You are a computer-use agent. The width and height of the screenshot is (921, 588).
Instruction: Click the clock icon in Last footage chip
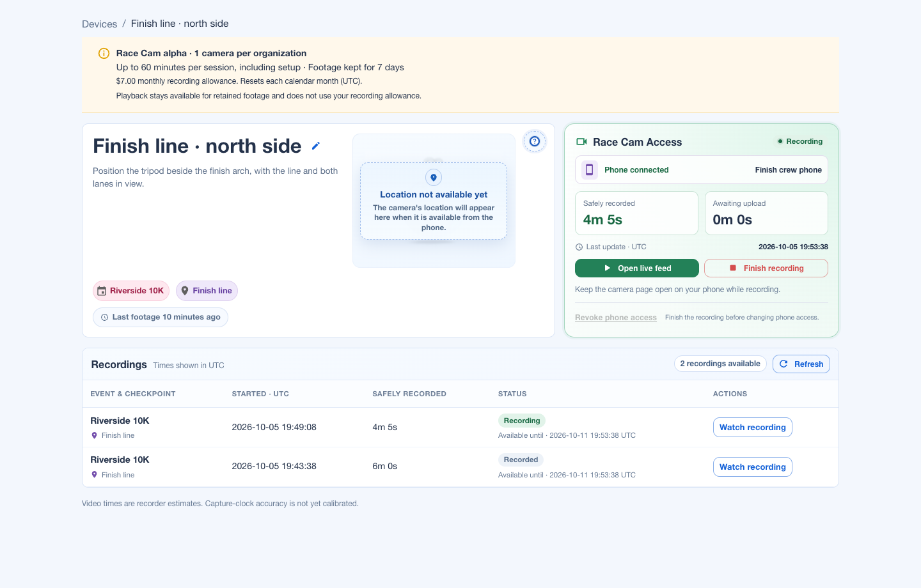coord(105,317)
